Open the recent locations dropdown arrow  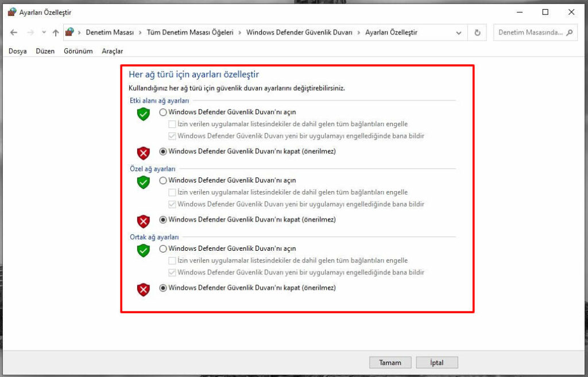pos(44,33)
